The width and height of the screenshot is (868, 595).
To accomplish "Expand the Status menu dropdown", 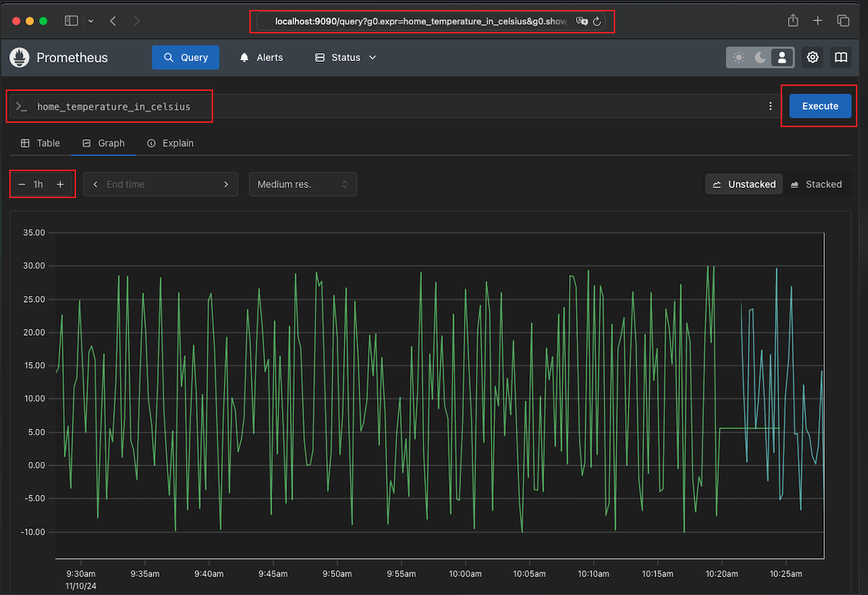I will (x=345, y=58).
